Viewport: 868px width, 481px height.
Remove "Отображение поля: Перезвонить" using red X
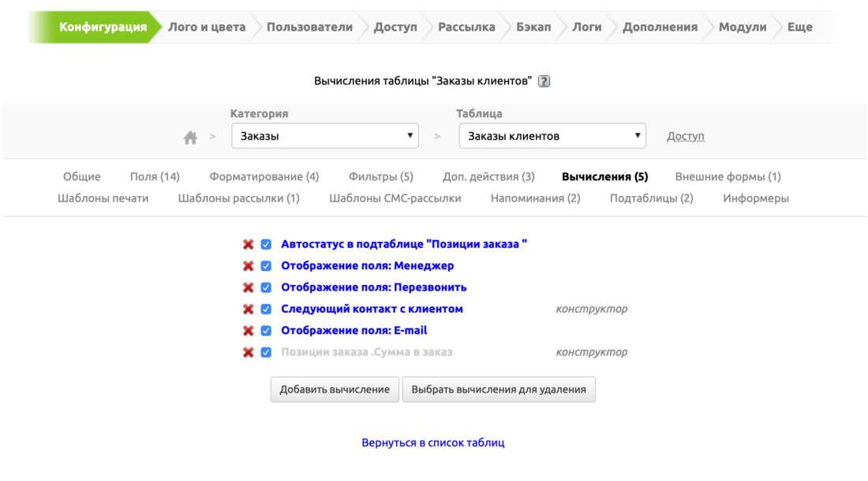(x=248, y=287)
